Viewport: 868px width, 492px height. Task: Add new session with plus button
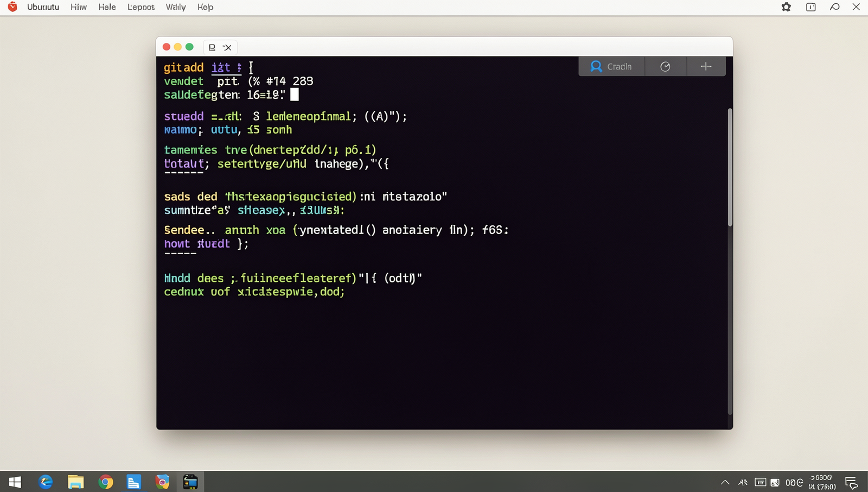706,66
